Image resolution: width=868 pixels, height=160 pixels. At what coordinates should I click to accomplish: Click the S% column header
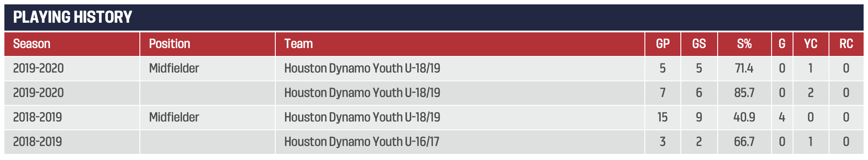744,44
